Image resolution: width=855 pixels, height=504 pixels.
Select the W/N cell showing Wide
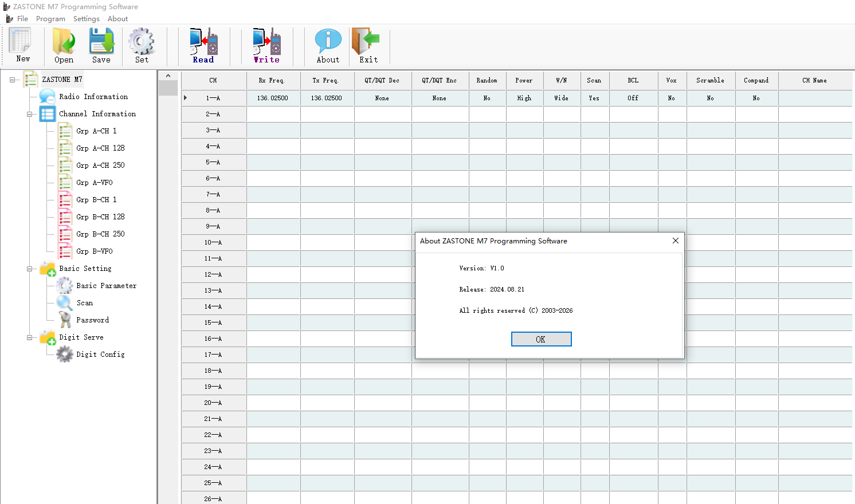pos(562,98)
